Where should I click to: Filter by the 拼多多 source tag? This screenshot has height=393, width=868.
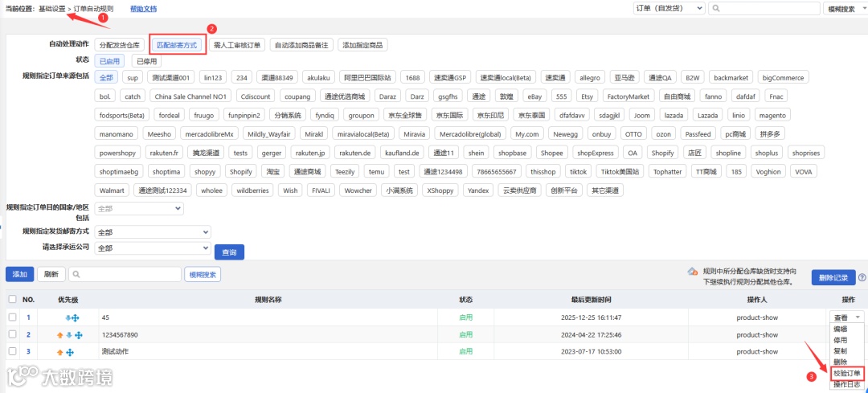tap(770, 134)
